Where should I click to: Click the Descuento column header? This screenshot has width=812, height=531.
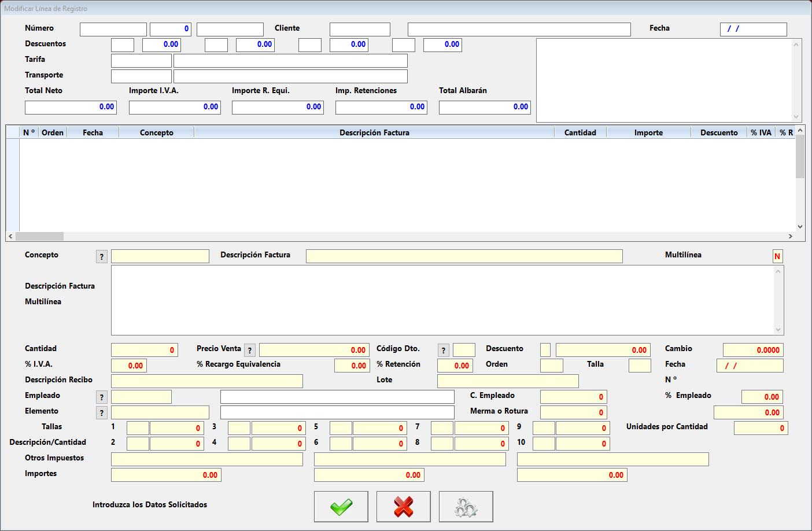pyautogui.click(x=719, y=132)
